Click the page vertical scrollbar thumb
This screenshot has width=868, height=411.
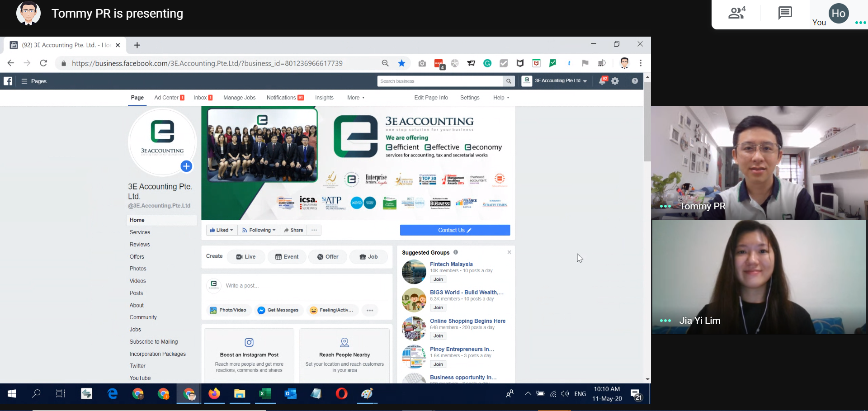click(x=647, y=121)
